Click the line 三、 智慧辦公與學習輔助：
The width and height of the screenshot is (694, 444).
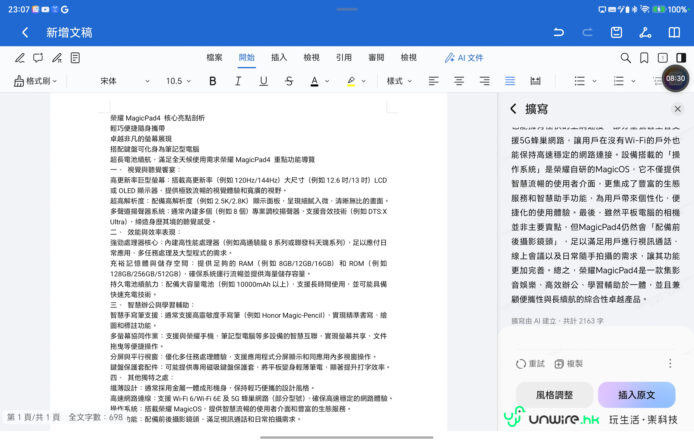pyautogui.click(x=152, y=305)
